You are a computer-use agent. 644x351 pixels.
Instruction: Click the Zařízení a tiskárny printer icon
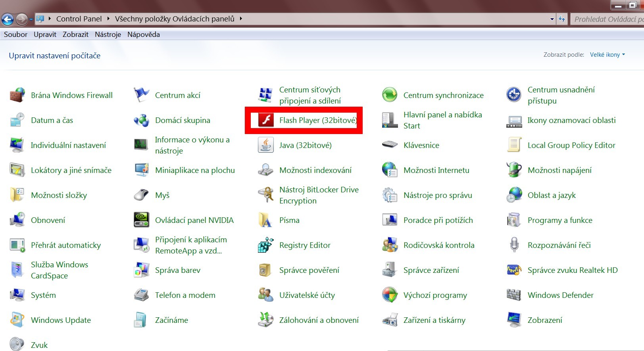(x=390, y=320)
